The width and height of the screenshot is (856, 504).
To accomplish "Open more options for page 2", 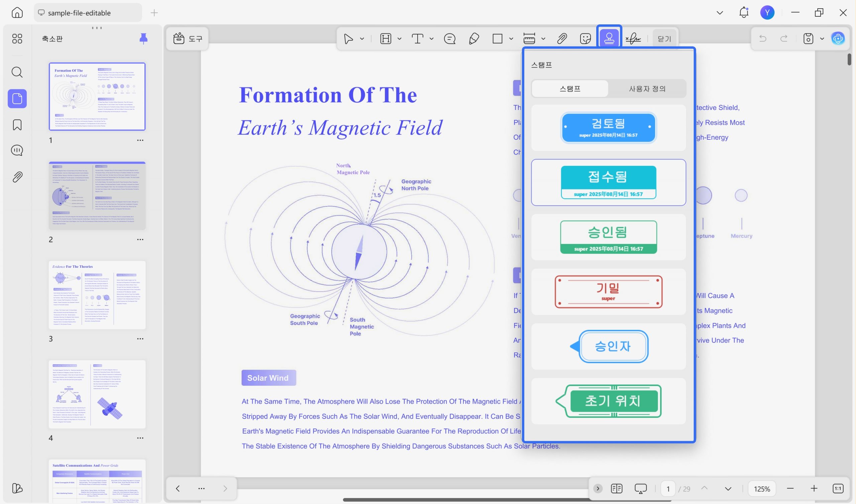I will pyautogui.click(x=140, y=239).
